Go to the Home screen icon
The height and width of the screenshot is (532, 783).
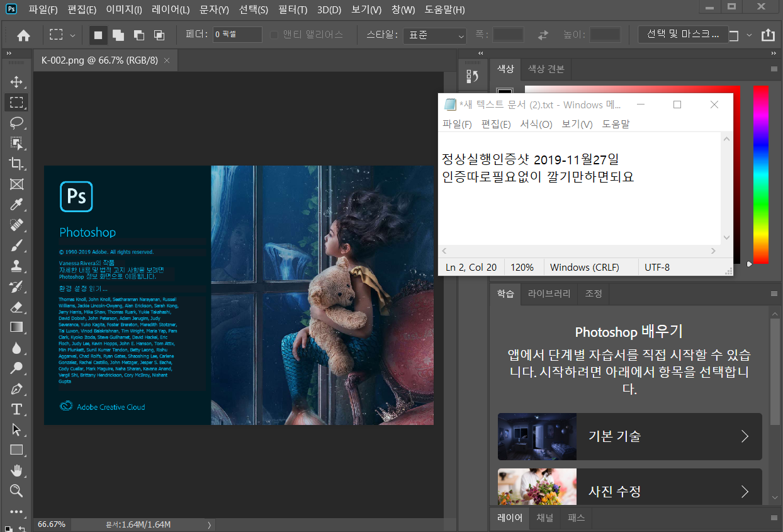click(x=23, y=35)
